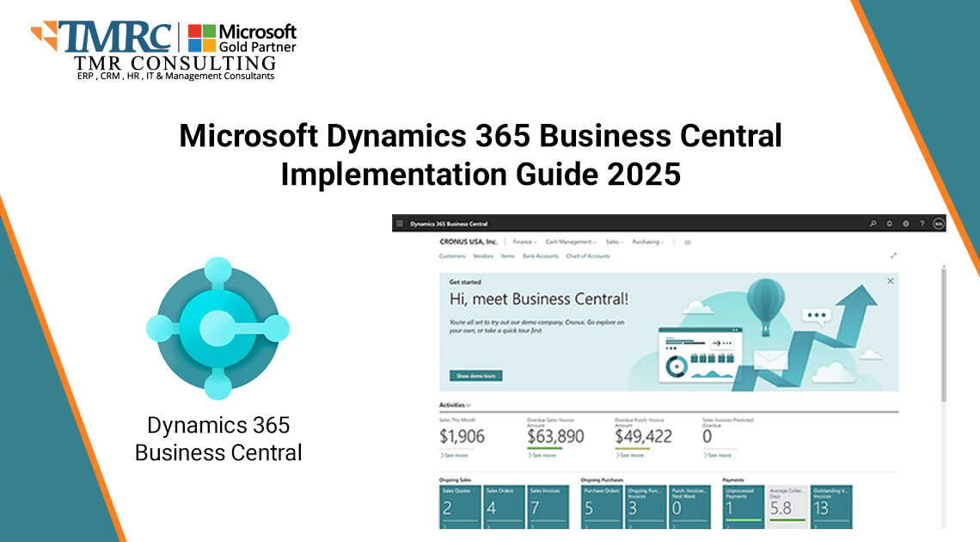The image size is (980, 542).
Task: Expand the Sales menu
Action: (x=615, y=242)
